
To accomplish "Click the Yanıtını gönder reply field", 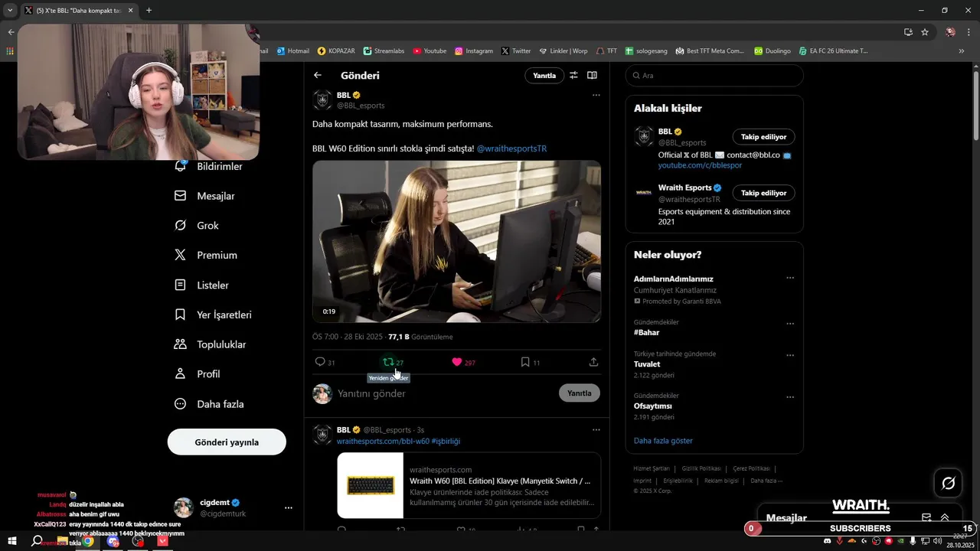I will (444, 393).
